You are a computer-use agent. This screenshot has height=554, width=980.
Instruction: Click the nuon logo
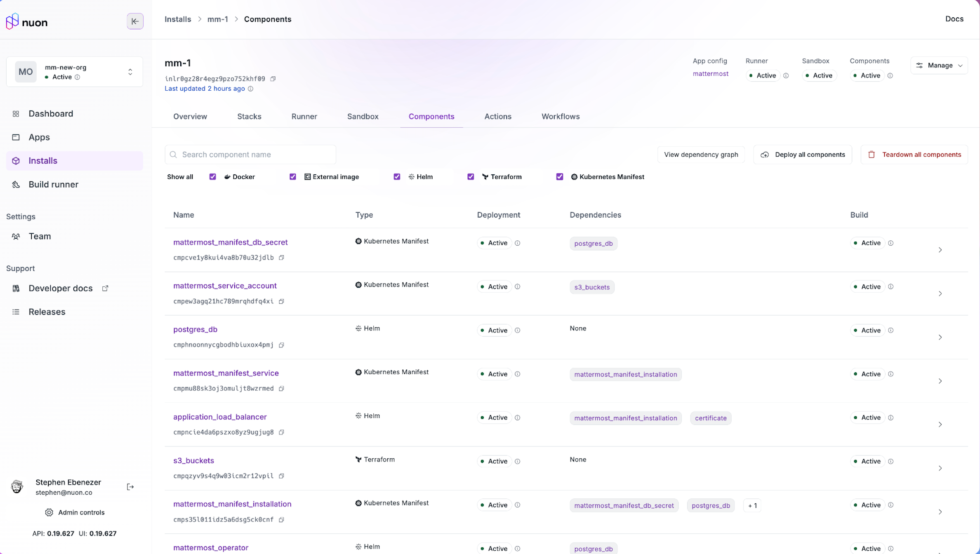pyautogui.click(x=27, y=21)
